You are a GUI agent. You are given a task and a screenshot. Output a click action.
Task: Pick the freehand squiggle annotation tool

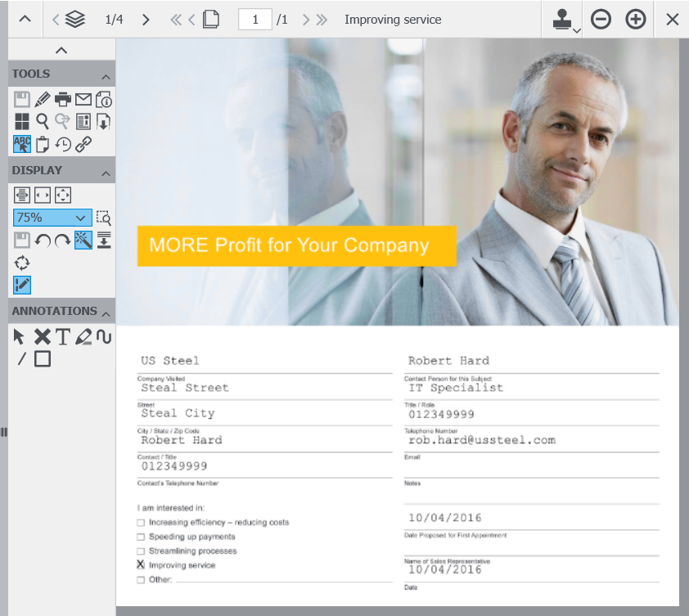pyautogui.click(x=105, y=335)
